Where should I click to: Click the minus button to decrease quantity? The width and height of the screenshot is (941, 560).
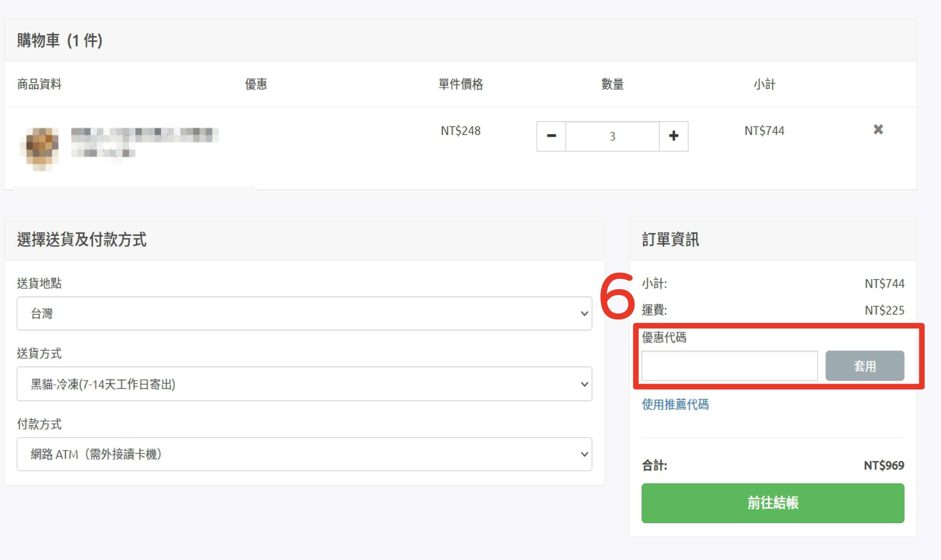(x=551, y=136)
